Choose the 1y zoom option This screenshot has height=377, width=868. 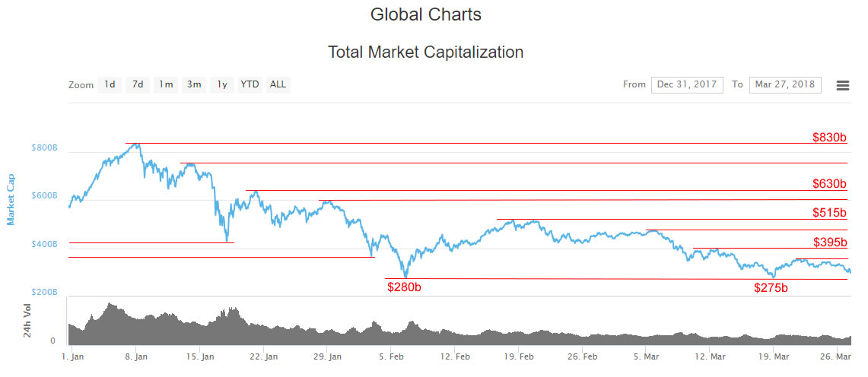click(222, 84)
